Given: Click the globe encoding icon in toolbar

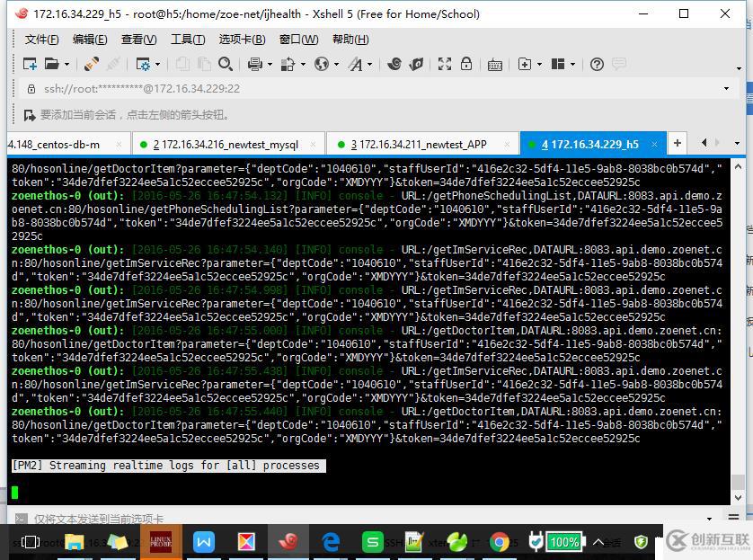Looking at the screenshot, I should pyautogui.click(x=322, y=64).
